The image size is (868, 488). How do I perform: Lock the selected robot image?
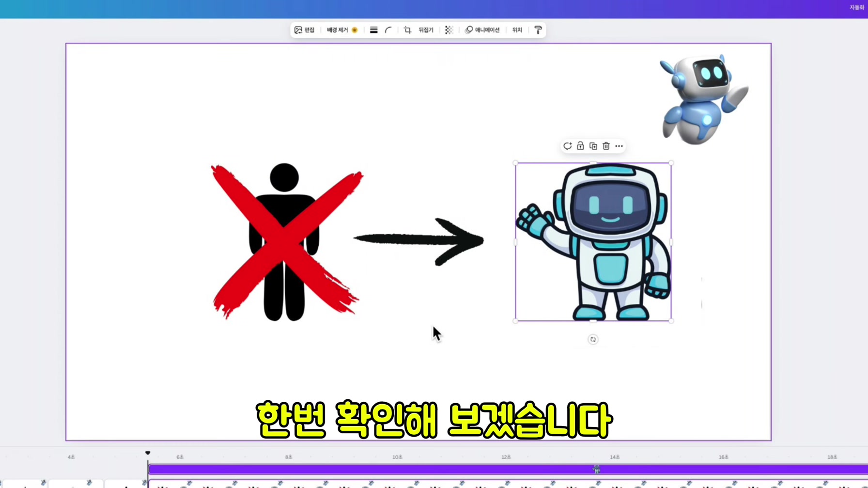(580, 146)
